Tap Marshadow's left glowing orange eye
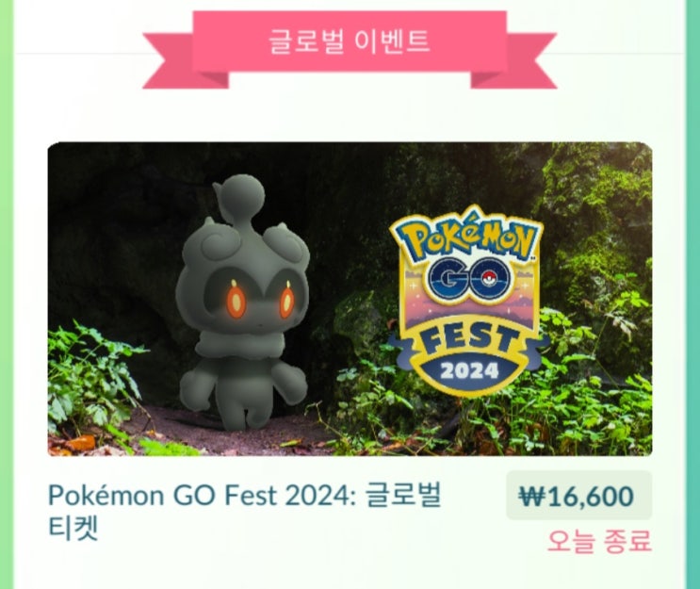The height and width of the screenshot is (589, 700). (x=236, y=299)
